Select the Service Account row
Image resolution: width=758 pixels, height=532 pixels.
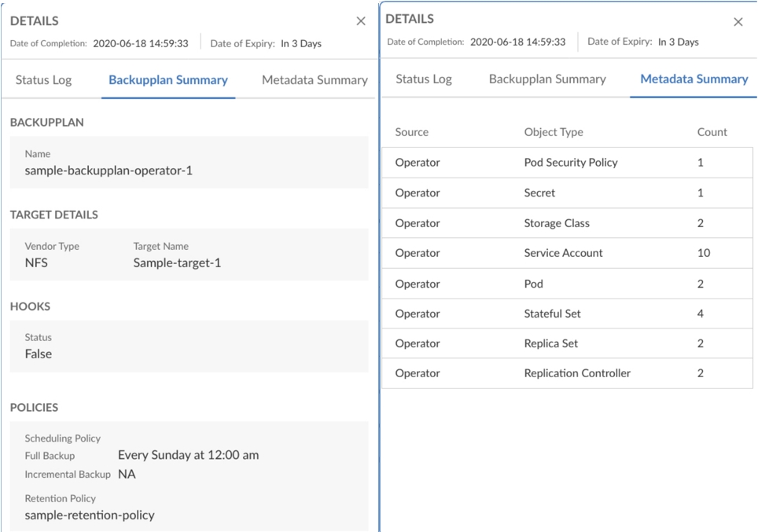pos(563,253)
